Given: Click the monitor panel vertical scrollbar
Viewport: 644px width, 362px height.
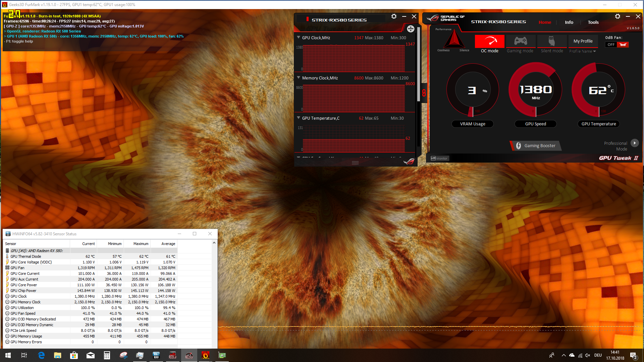Looking at the screenshot, I should coord(418,67).
